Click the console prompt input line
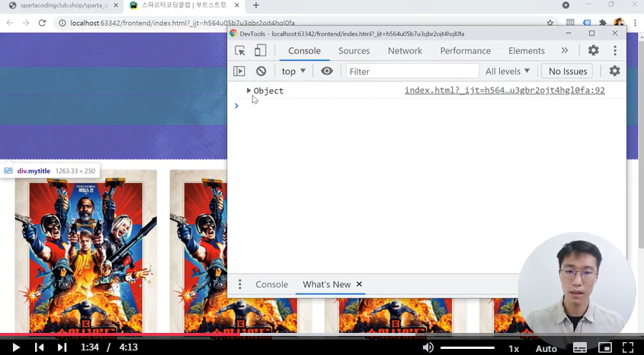Image resolution: width=644 pixels, height=355 pixels. point(427,105)
